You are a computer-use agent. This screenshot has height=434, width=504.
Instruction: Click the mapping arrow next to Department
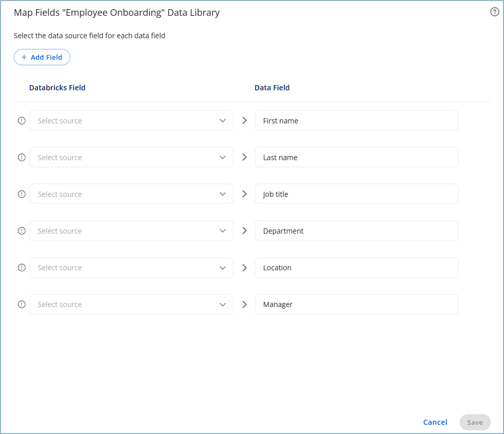244,231
